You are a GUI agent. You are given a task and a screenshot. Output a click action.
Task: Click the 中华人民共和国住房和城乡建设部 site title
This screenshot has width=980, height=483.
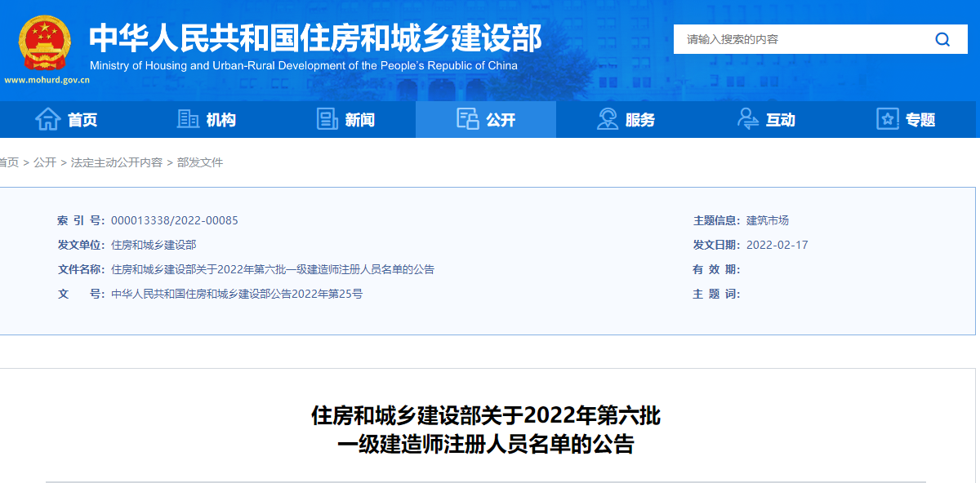click(315, 38)
